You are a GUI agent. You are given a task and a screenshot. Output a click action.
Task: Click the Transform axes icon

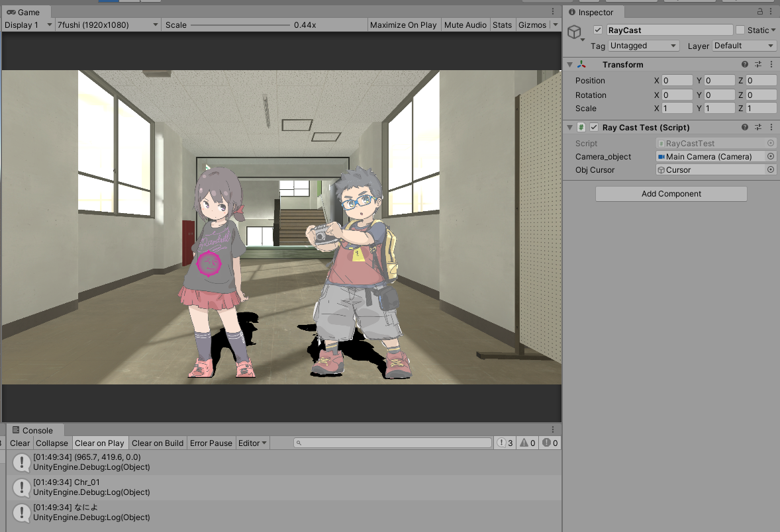point(581,64)
